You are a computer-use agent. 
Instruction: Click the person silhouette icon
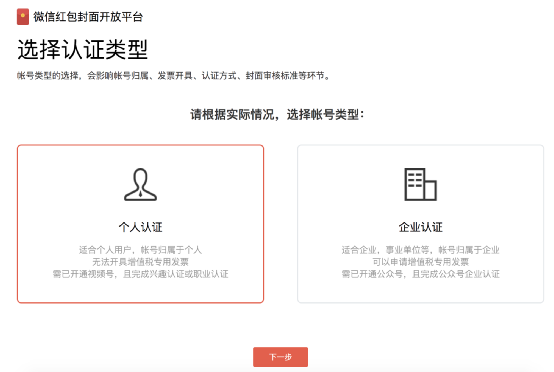[140, 184]
